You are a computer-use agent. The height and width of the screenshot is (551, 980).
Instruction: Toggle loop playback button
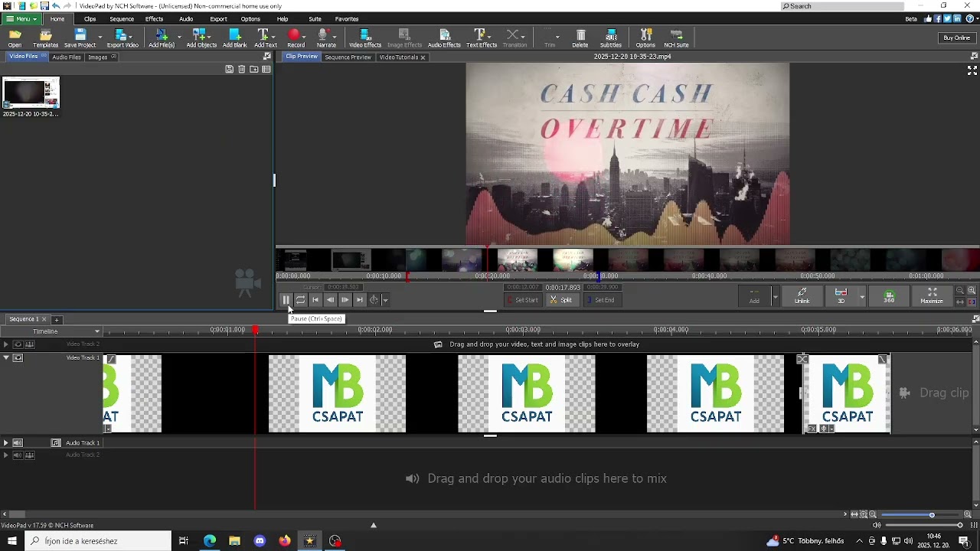point(300,300)
